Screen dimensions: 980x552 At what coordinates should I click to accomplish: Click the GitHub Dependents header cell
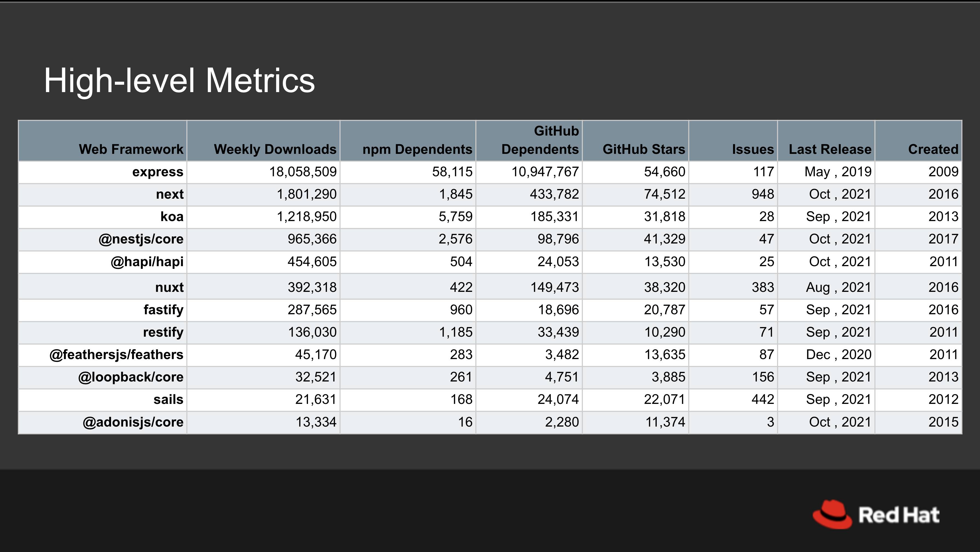click(x=540, y=140)
